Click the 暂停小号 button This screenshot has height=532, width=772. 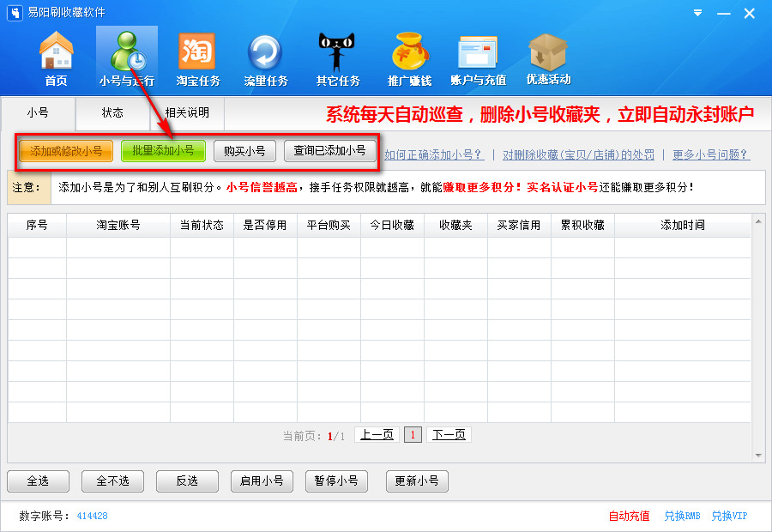pyautogui.click(x=336, y=481)
